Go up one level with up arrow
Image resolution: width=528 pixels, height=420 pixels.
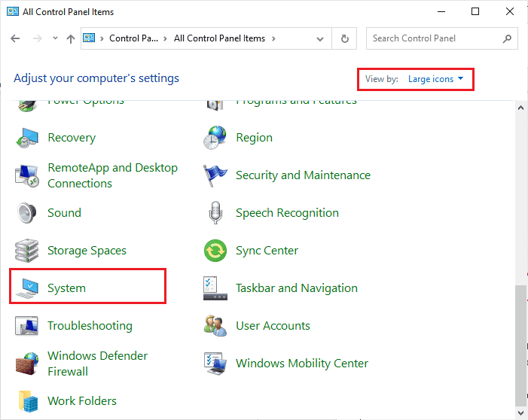pos(70,39)
